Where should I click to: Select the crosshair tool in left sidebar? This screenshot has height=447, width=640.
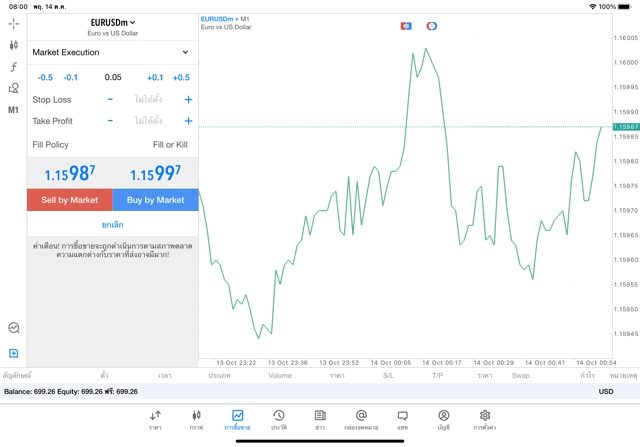(x=13, y=24)
